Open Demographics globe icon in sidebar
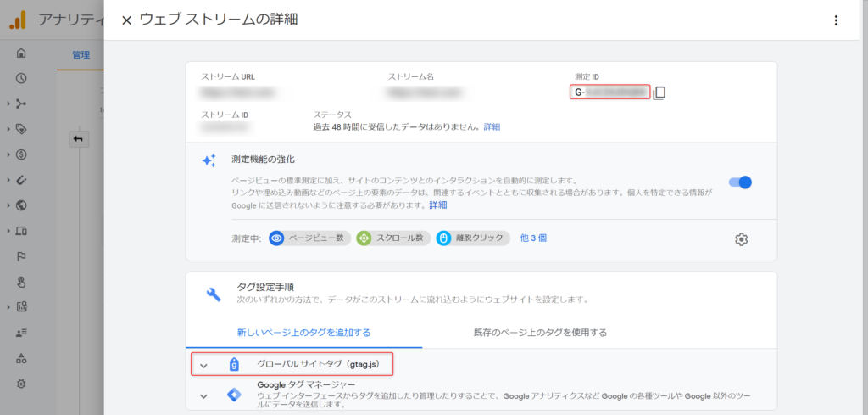 (21, 205)
